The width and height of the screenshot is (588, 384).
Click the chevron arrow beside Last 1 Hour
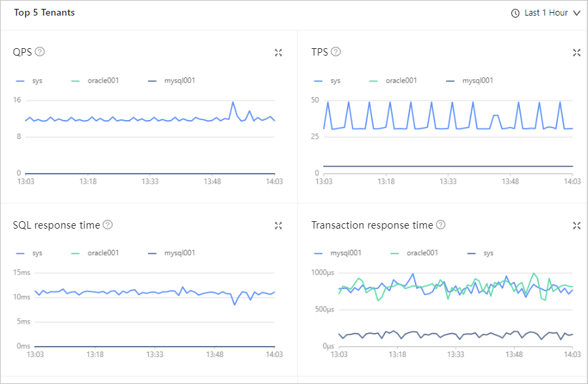[577, 13]
